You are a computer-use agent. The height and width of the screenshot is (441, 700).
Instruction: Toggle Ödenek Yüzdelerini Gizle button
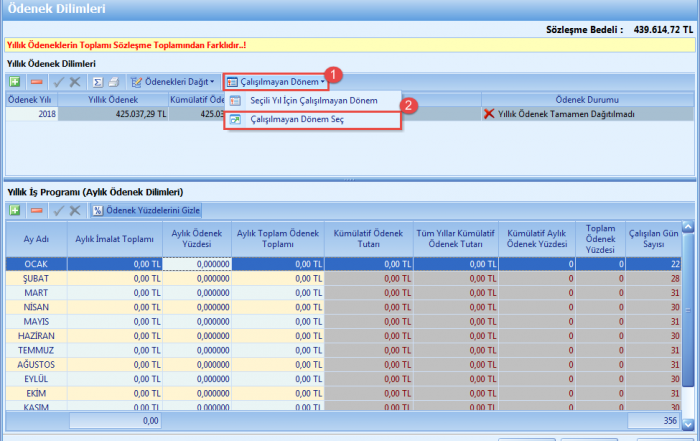pyautogui.click(x=146, y=210)
